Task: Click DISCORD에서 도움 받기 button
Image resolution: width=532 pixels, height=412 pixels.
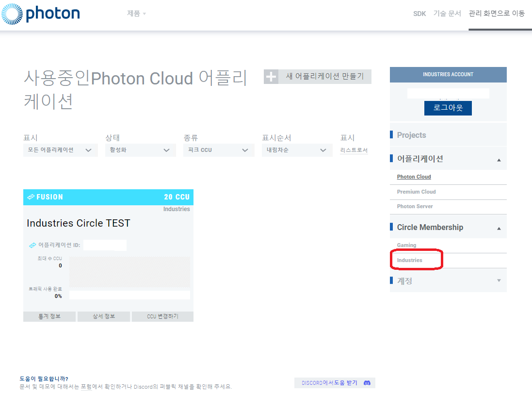Action: [x=335, y=383]
